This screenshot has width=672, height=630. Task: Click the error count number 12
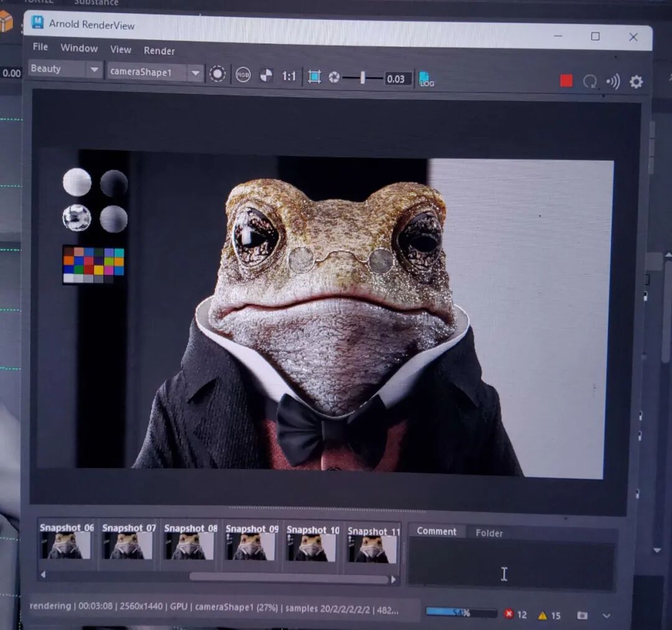tap(522, 614)
